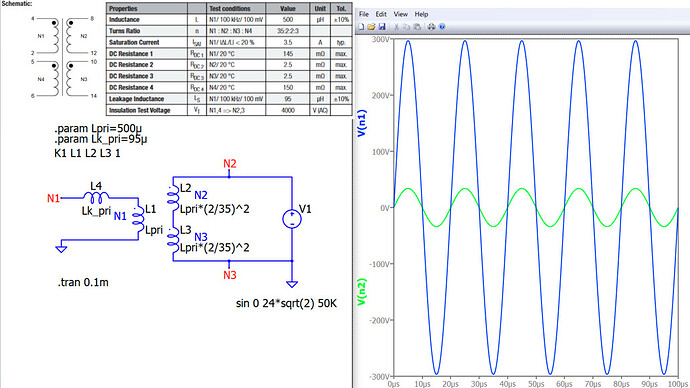690x388 pixels.
Task: Click the New document toolbar icon
Action: tap(361, 27)
